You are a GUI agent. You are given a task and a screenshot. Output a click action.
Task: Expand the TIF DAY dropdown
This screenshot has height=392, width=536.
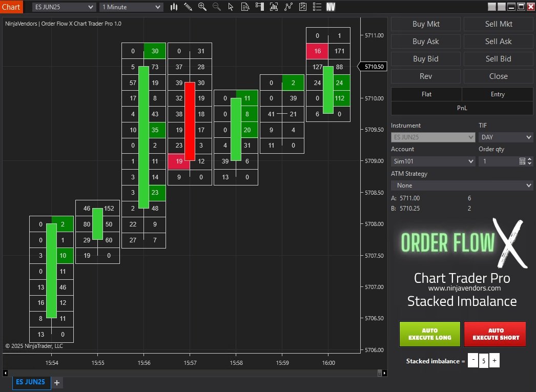(x=505, y=137)
